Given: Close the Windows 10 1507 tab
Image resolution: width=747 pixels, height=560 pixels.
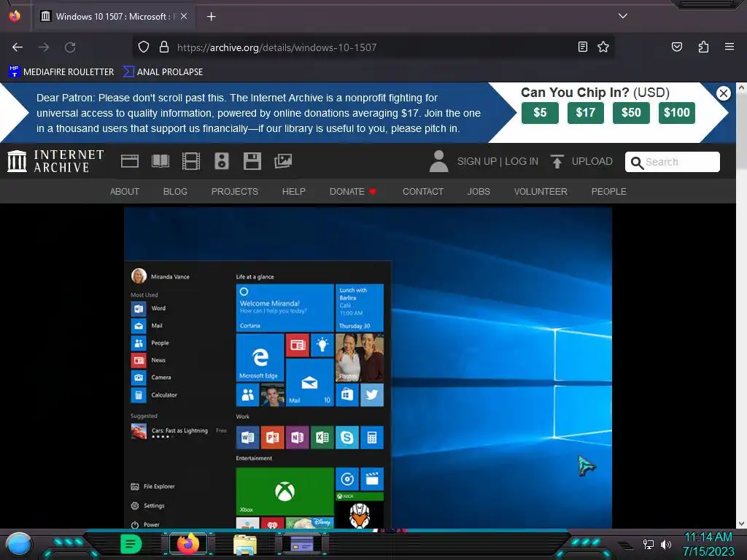Looking at the screenshot, I should [184, 16].
